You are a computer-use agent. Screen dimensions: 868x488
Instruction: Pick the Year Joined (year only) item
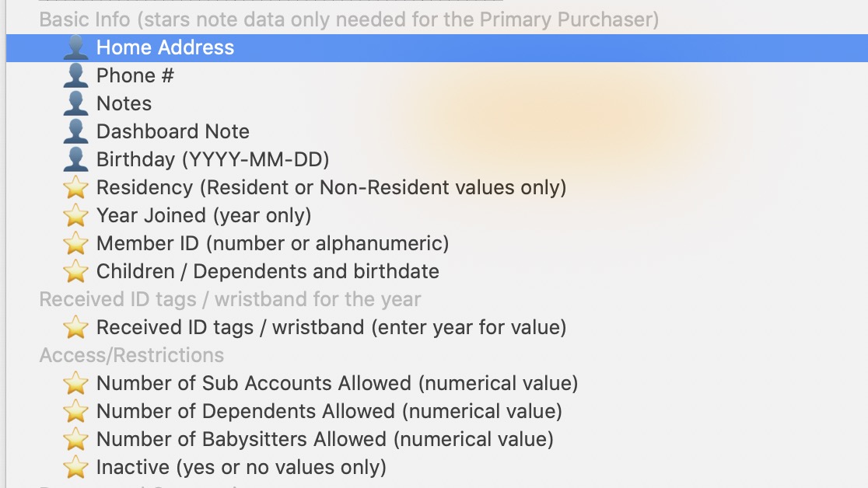(203, 215)
